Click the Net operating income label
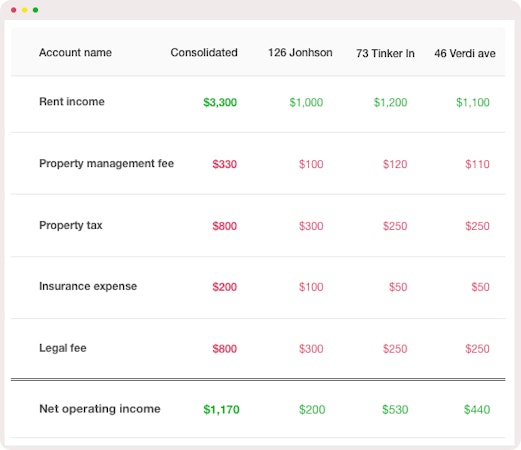The width and height of the screenshot is (521, 450). click(100, 409)
